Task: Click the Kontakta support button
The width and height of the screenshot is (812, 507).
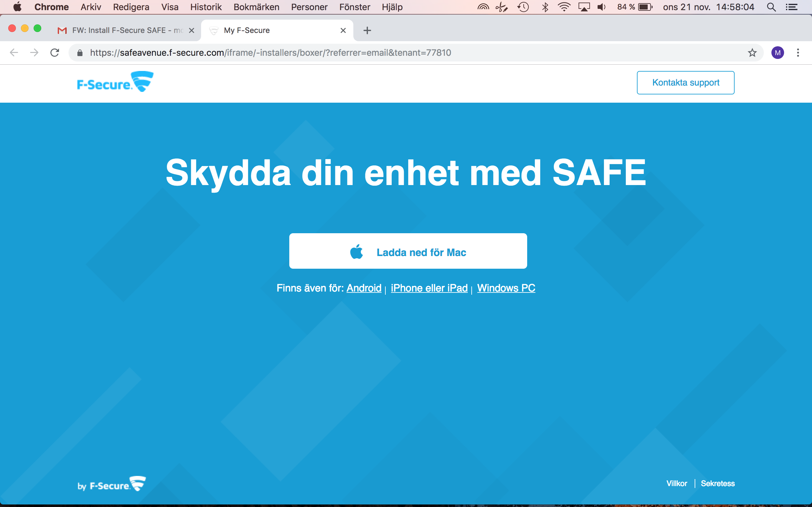Action: click(x=685, y=82)
